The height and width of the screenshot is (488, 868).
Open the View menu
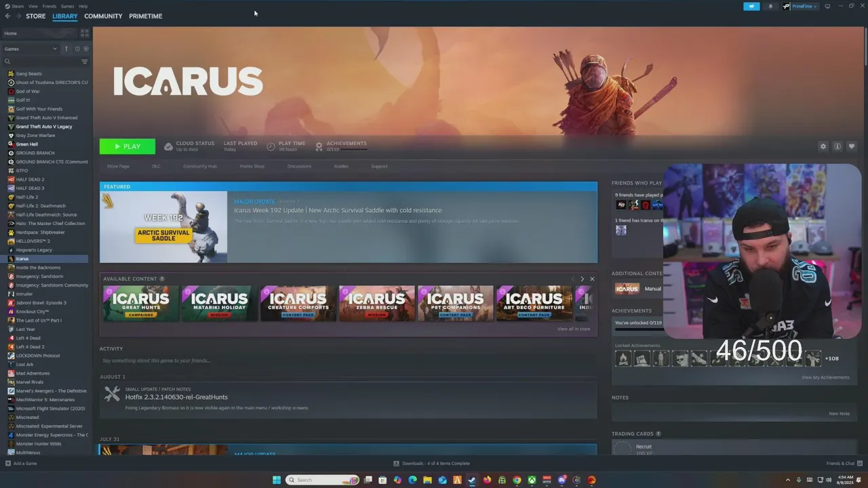point(33,6)
